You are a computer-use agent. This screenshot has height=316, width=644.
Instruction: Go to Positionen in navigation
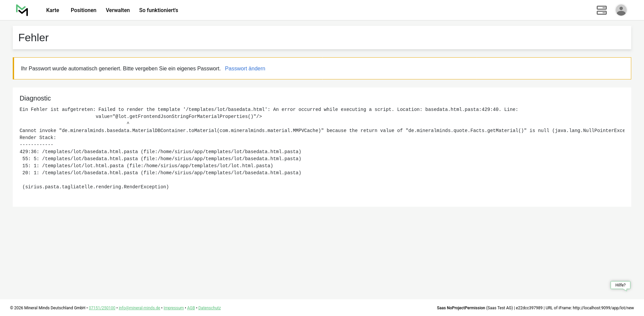[84, 10]
